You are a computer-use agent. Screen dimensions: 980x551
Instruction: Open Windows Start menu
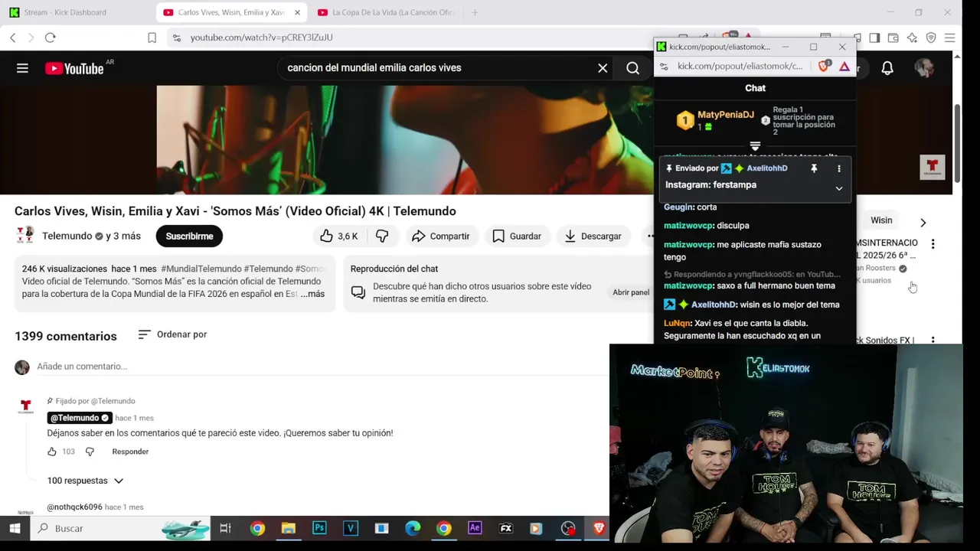point(15,528)
